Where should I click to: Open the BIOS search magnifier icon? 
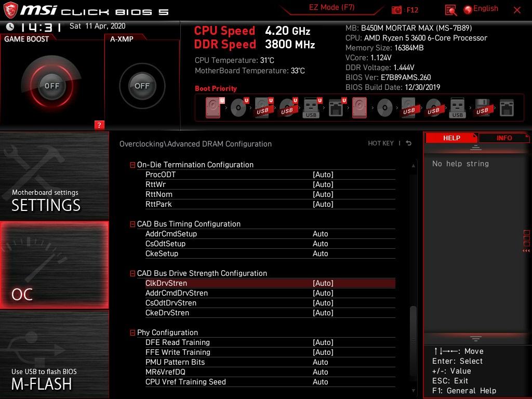pyautogui.click(x=450, y=10)
